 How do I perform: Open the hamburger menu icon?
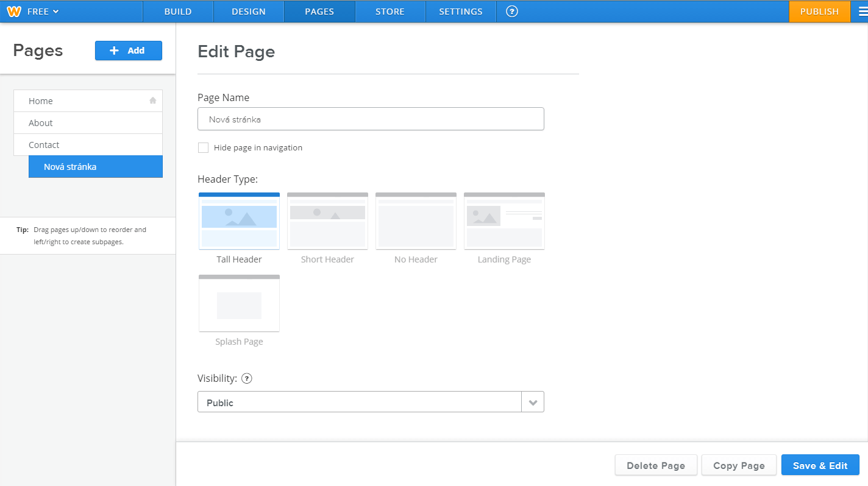[862, 12]
